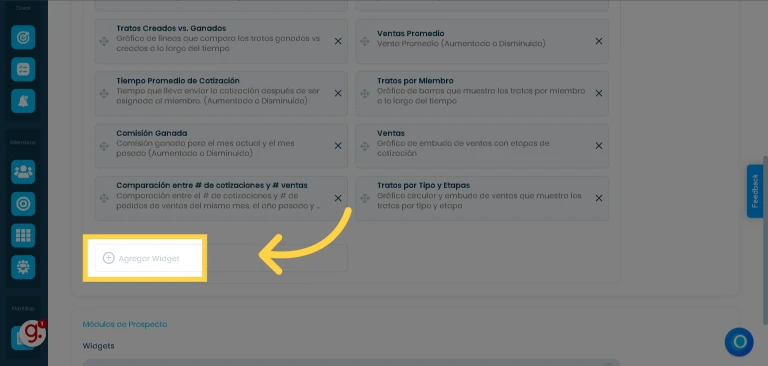This screenshot has width=768, height=366.
Task: Select the Comisión Ganada title
Action: coord(152,133)
